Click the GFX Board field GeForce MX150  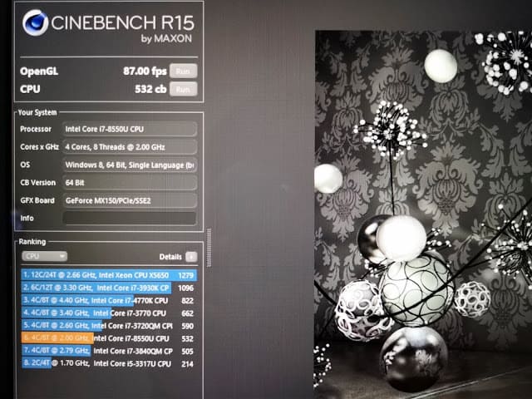pyautogui.click(x=130, y=200)
